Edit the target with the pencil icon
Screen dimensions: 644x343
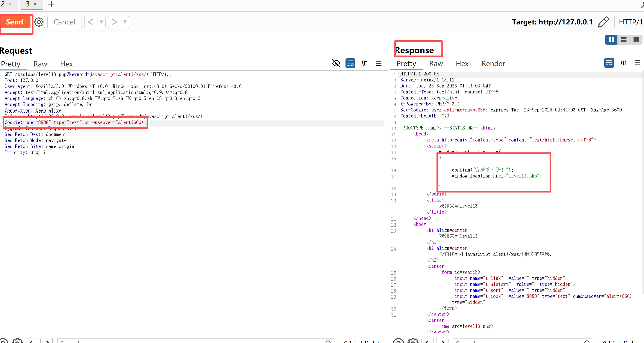[x=603, y=22]
